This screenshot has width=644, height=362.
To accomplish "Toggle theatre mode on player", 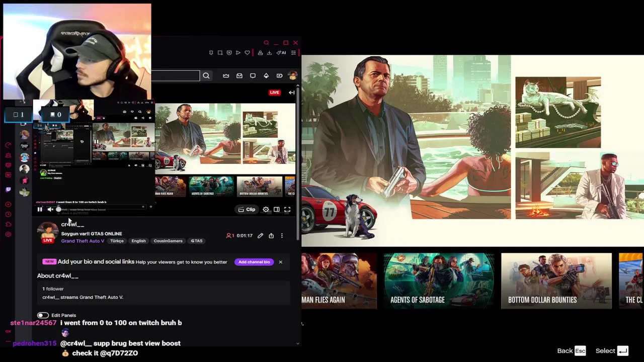I will (x=277, y=210).
